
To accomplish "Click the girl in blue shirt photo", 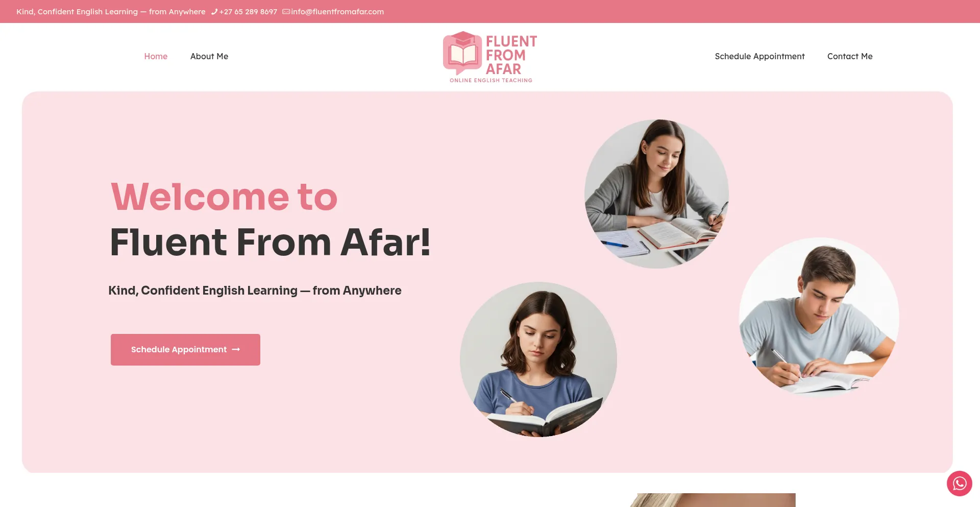I will pos(538,359).
